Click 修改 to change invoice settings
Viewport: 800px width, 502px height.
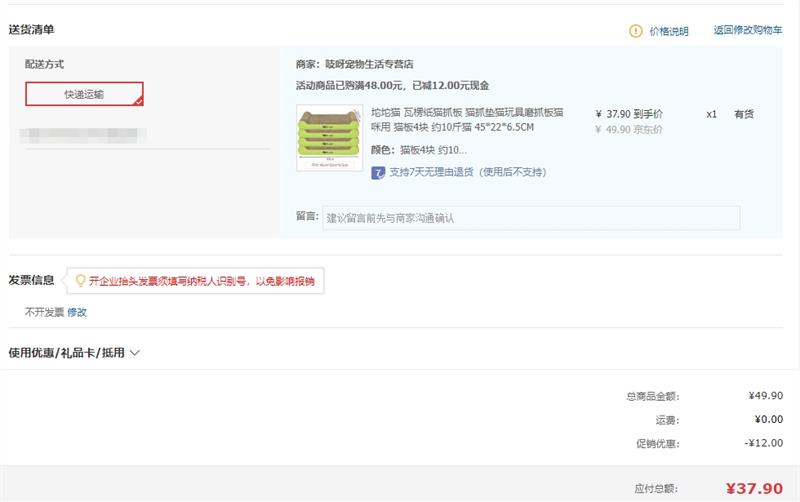pos(77,312)
